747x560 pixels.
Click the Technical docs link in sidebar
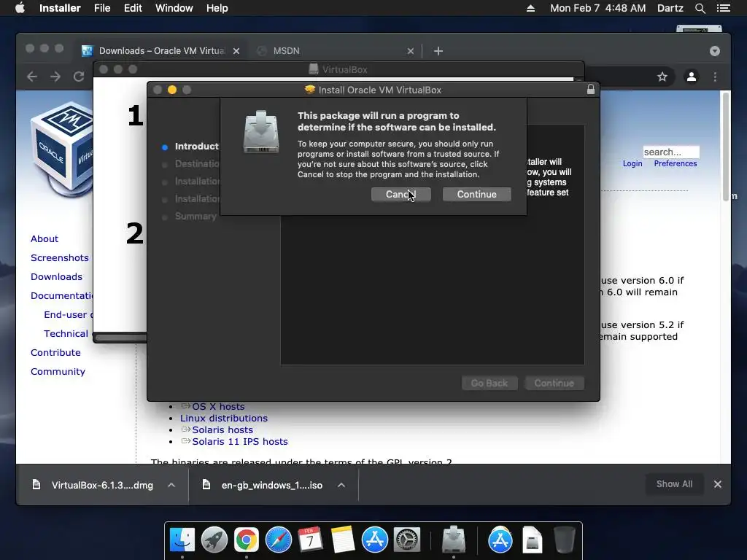coord(68,333)
